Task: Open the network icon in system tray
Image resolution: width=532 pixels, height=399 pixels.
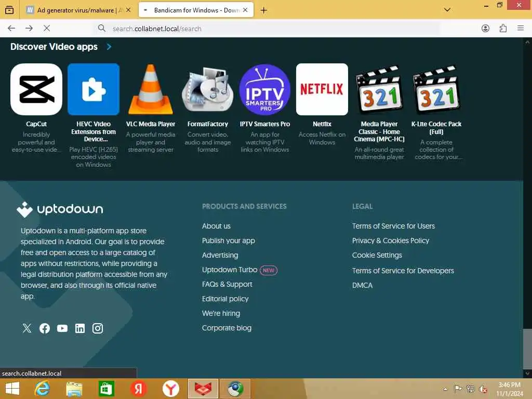Action: coord(470,389)
